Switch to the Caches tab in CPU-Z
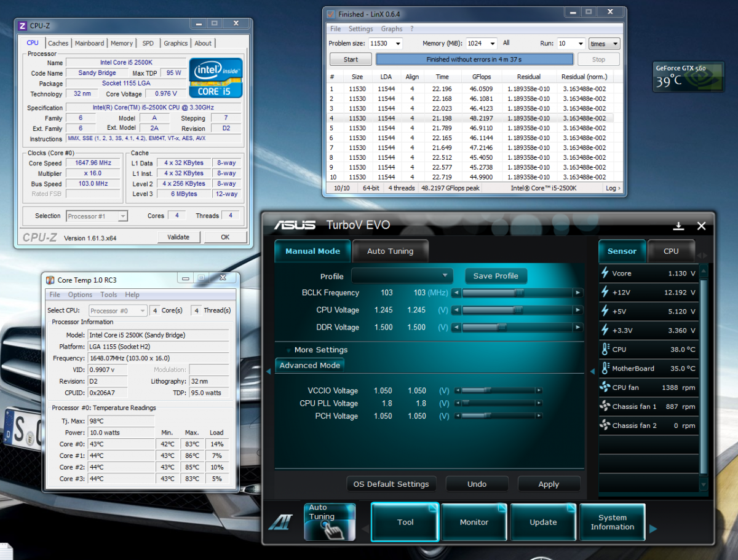 [x=58, y=43]
